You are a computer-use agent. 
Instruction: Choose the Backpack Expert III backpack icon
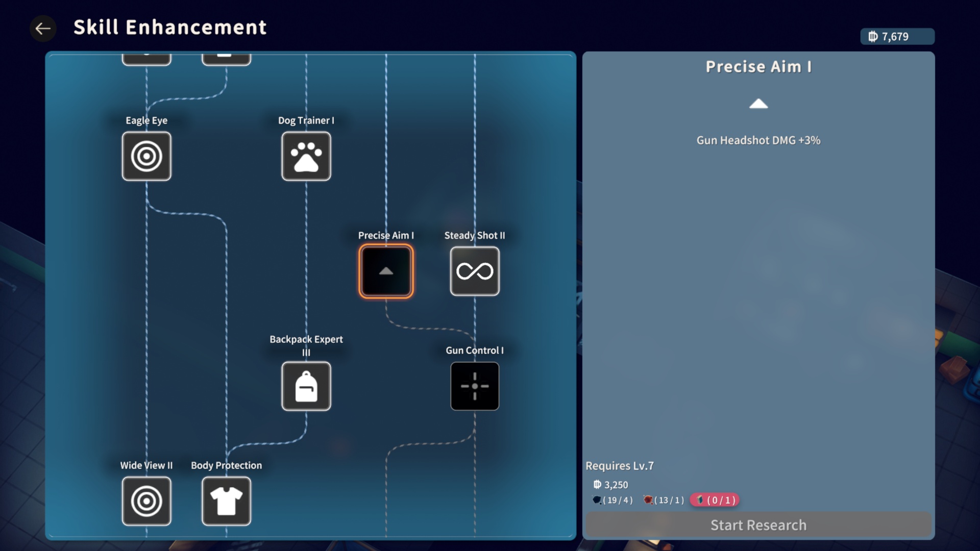306,386
